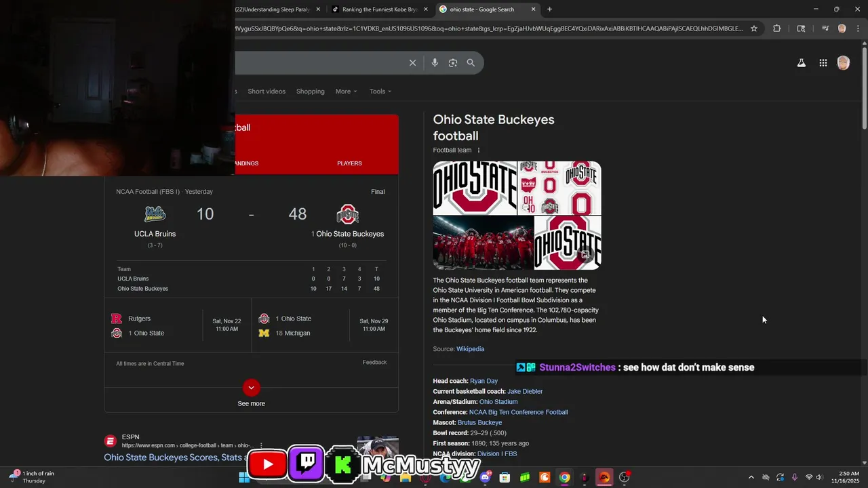Screen dimensions: 868x488
Task: Open the Crunchyroll taskbar icon
Action: tap(545, 477)
